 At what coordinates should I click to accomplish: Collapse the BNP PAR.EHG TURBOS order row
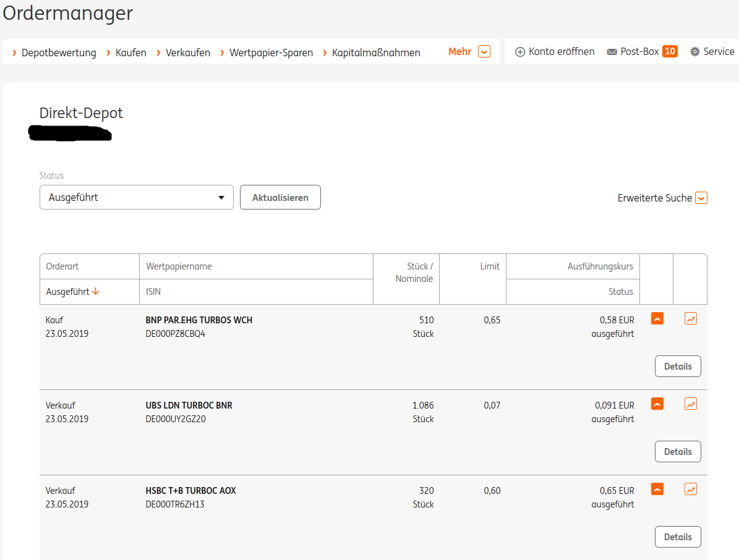pyautogui.click(x=657, y=319)
